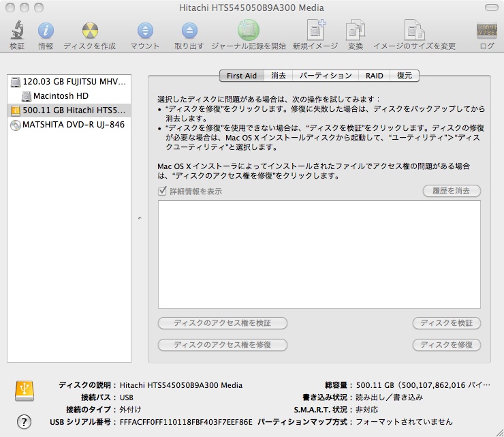504x437 pixels.
Task: Click the yellow USB drive icon at bottom
Action: pyautogui.click(x=25, y=391)
